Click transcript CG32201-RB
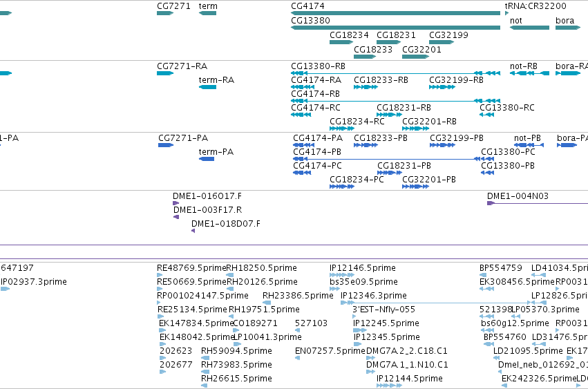 (x=429, y=122)
